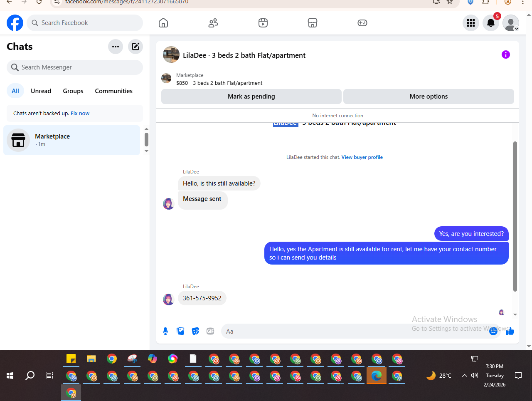Reload the page in the browser

click(39, 2)
